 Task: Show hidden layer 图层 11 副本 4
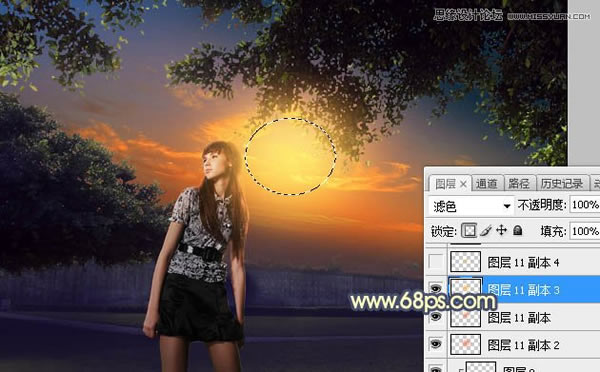click(x=435, y=262)
